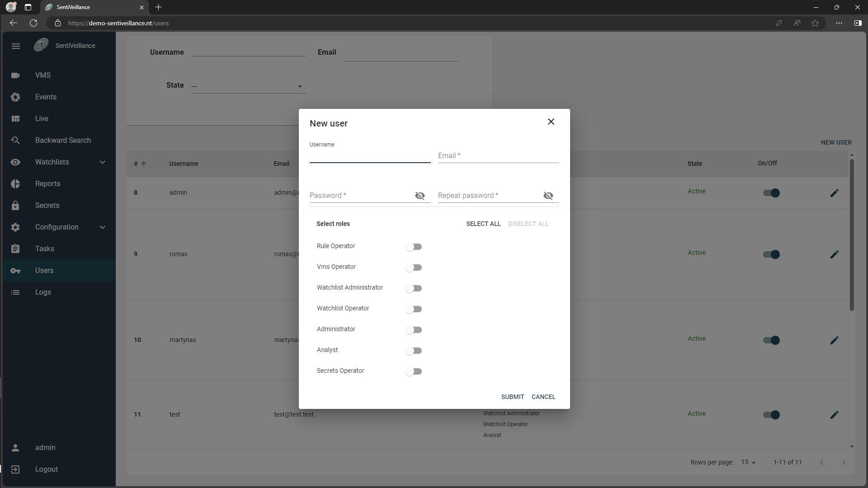Click the hamburger menu icon in sidebar
The width and height of the screenshot is (868, 488).
pyautogui.click(x=16, y=46)
